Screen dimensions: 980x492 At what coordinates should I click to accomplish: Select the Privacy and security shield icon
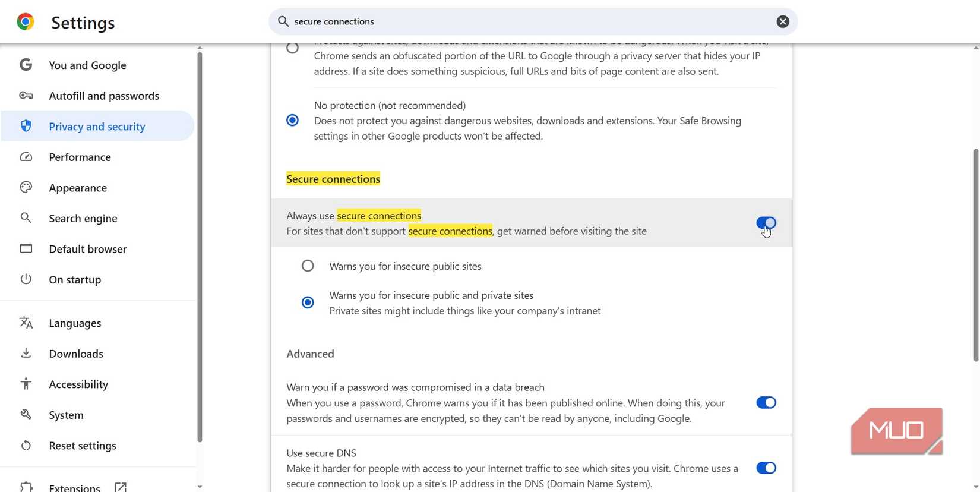26,126
